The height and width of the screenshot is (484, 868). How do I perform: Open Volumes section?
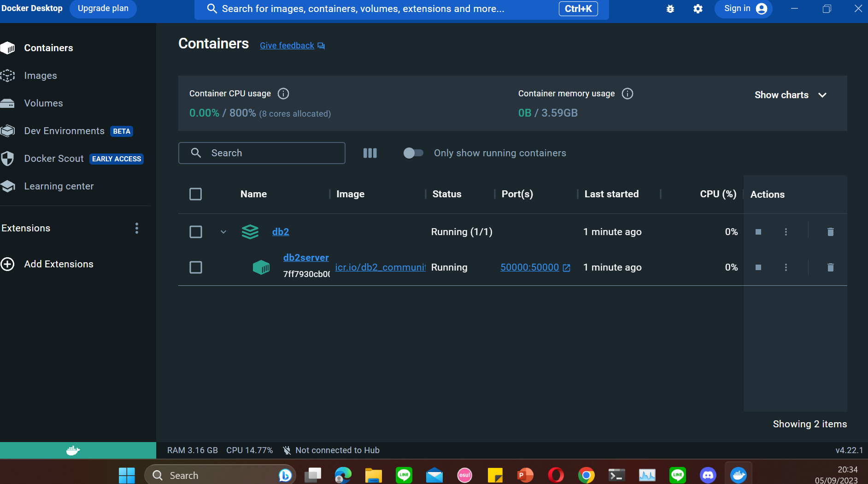tap(43, 103)
